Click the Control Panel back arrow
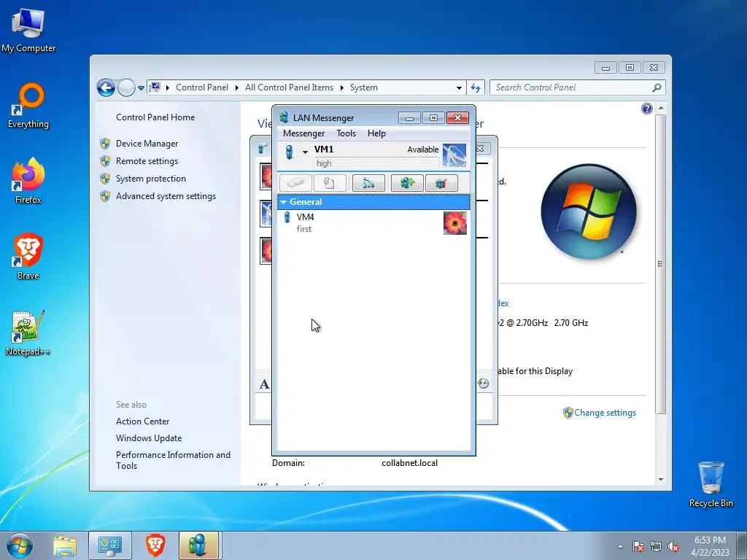Viewport: 747px width, 560px height. (106, 87)
